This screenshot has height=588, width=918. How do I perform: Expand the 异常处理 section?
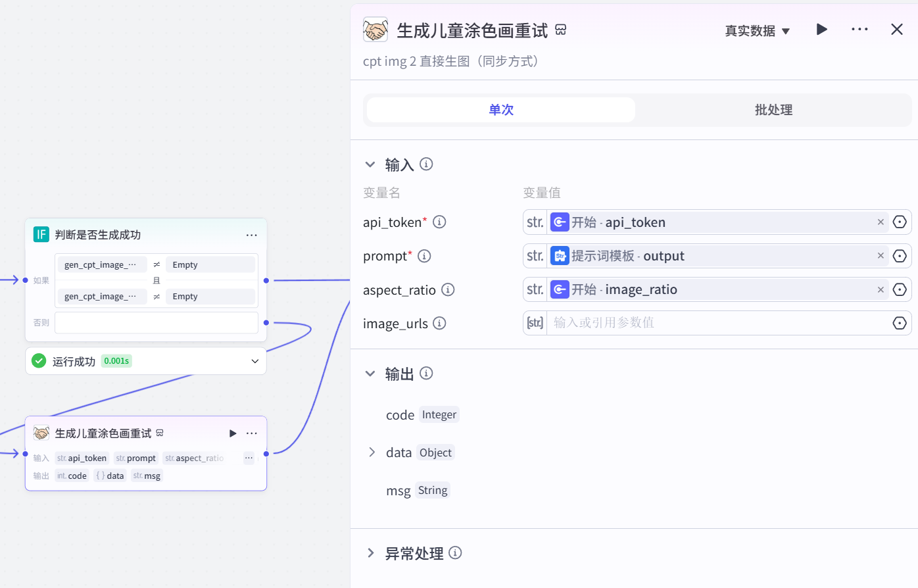click(x=370, y=553)
